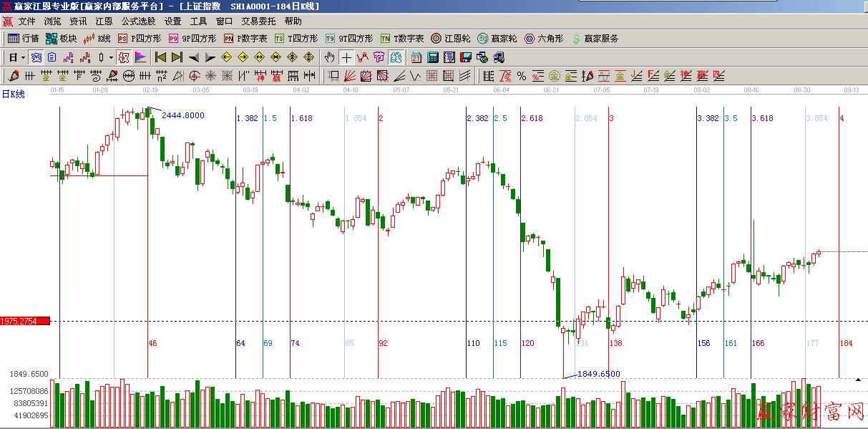The height and width of the screenshot is (429, 868).
Task: Click the 行情 quotes button
Action: [x=24, y=39]
